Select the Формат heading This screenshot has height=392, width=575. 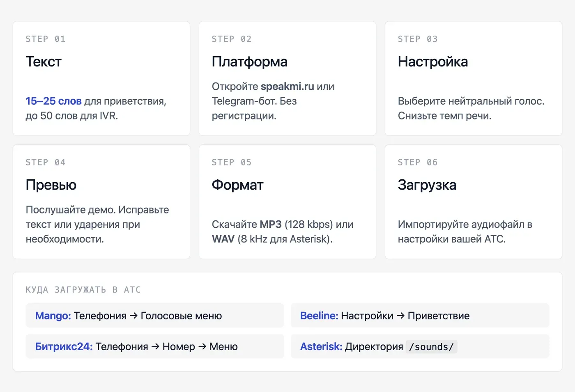click(237, 185)
